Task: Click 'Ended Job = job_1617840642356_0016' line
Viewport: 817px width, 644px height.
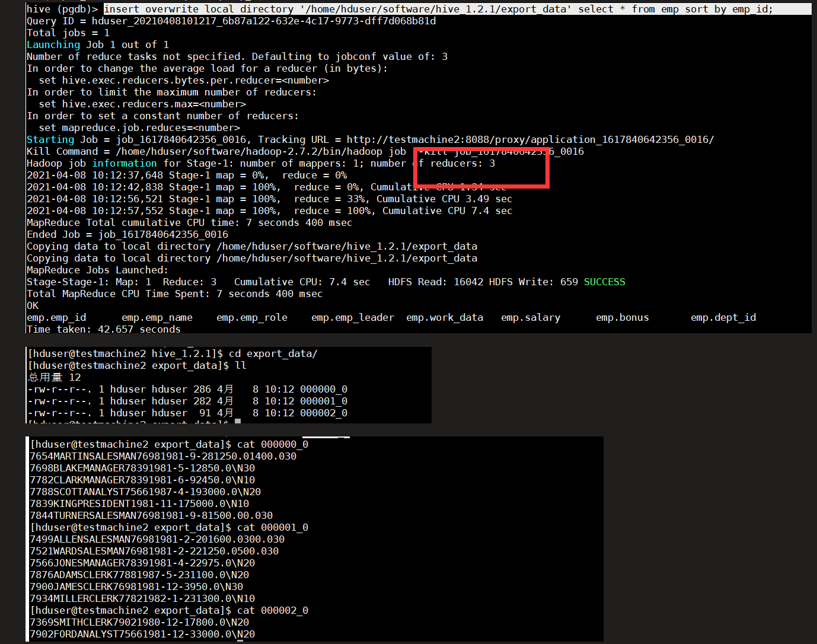Action: point(127,234)
